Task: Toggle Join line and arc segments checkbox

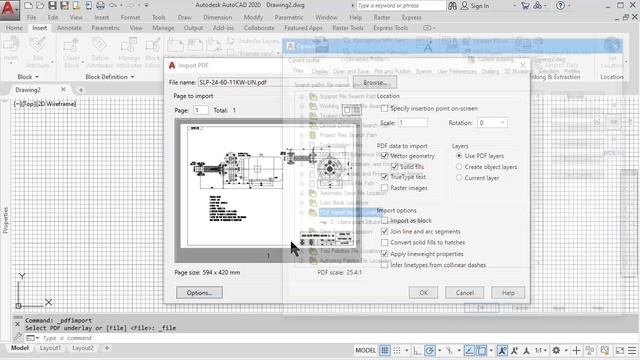Action: [384, 231]
